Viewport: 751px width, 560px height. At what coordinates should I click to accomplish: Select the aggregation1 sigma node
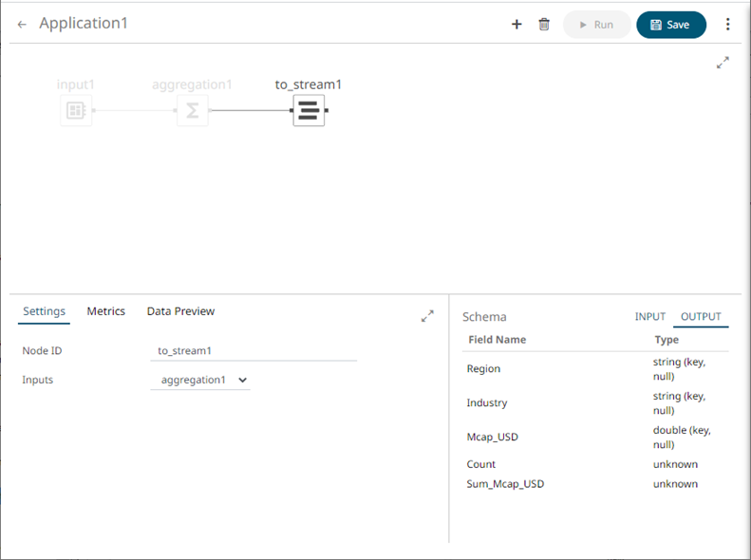192,111
